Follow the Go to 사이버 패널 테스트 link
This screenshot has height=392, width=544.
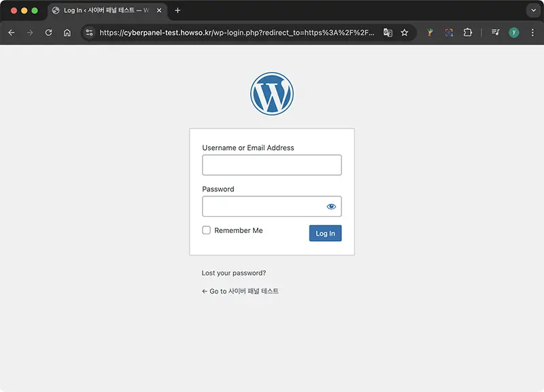[x=240, y=291]
